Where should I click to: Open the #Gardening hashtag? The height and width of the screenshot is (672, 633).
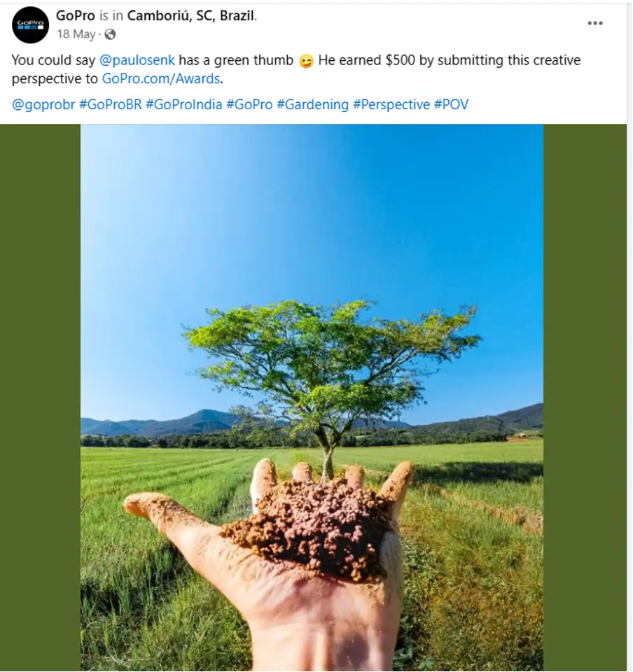coord(313,104)
